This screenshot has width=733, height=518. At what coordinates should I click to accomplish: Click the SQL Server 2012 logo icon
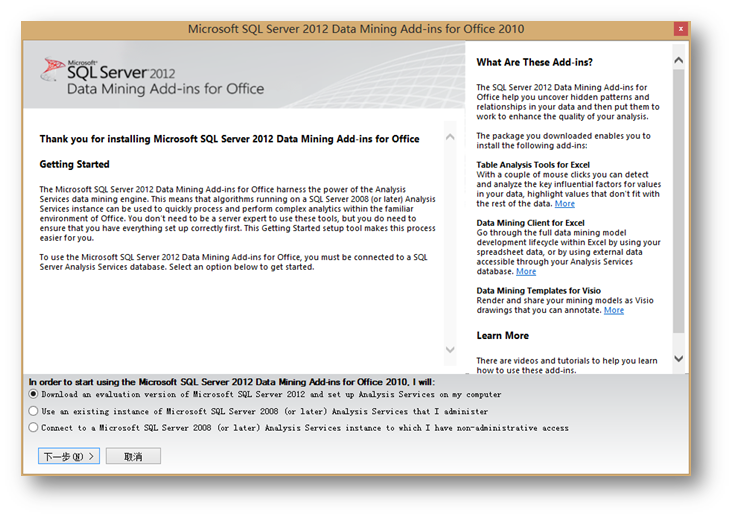(52, 70)
